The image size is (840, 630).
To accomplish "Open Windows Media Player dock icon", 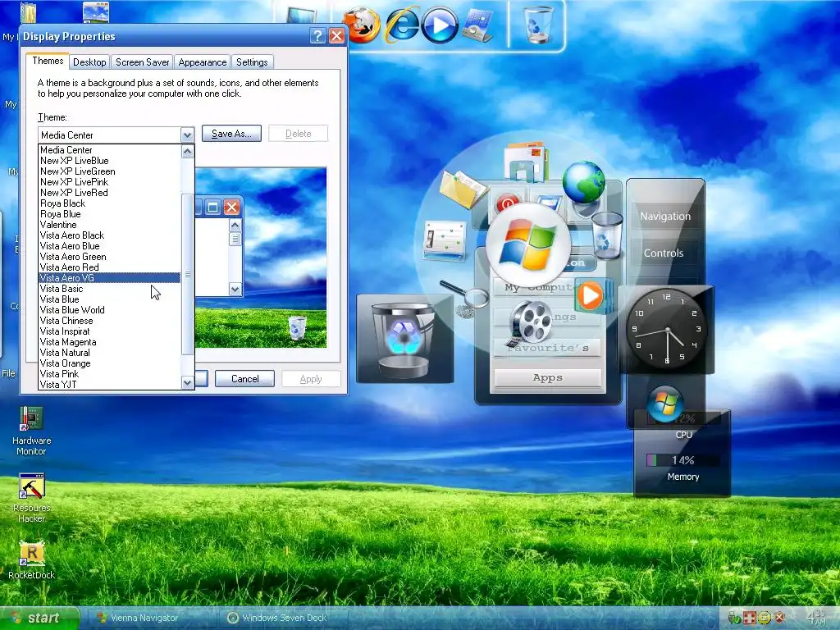I will (440, 25).
